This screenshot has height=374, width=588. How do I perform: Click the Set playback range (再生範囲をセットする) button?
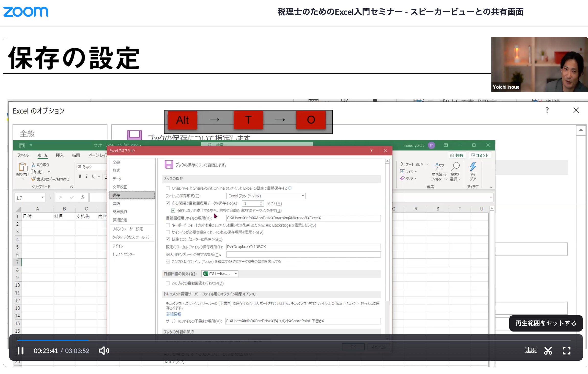tap(546, 323)
